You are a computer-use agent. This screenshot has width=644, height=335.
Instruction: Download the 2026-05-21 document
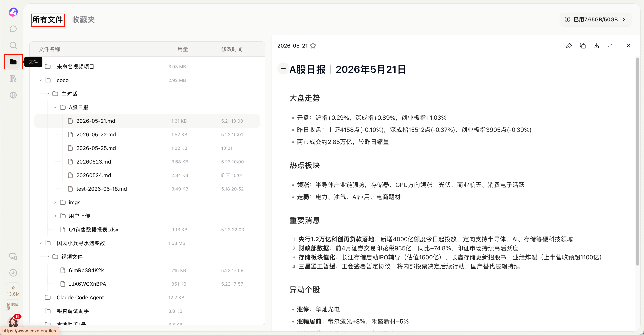pos(596,46)
